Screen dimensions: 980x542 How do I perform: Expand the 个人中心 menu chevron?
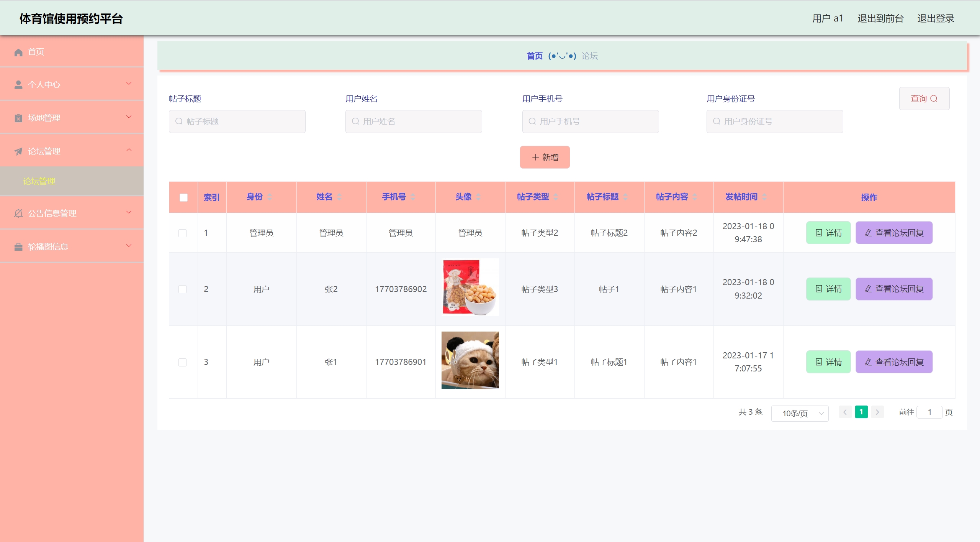point(129,84)
